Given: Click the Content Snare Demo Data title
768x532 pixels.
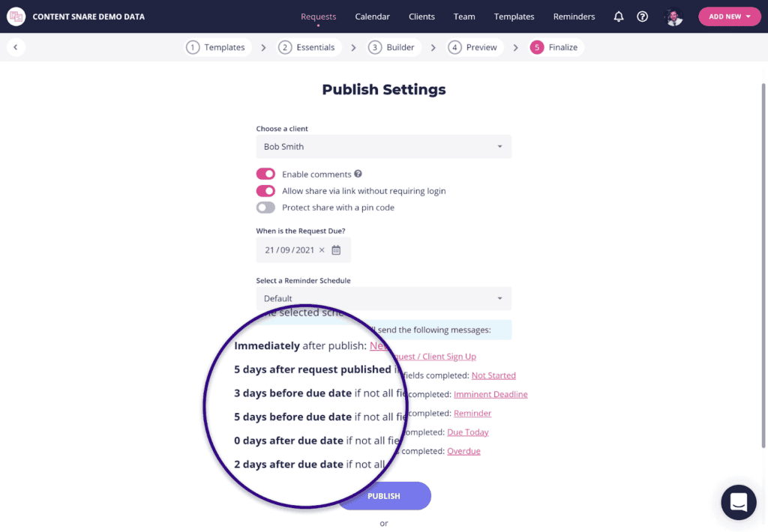Looking at the screenshot, I should pyautogui.click(x=88, y=16).
